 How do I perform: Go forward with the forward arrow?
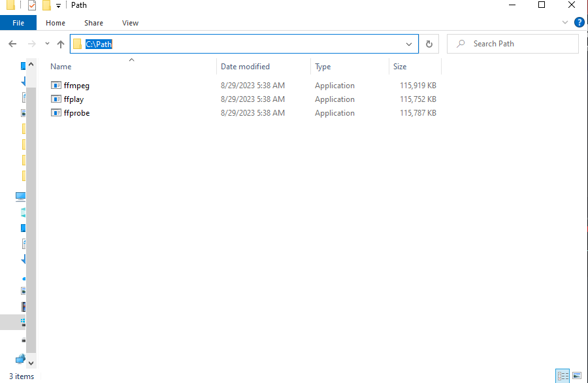[32, 44]
